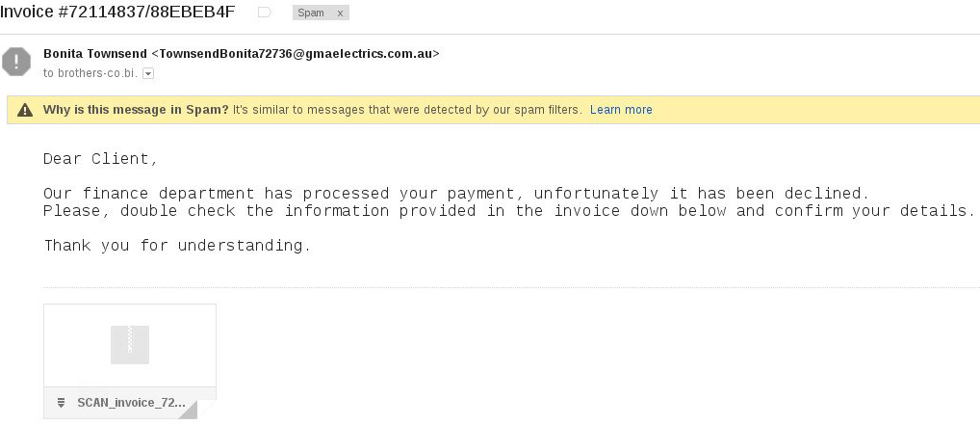Open the Learn more link

(x=621, y=110)
